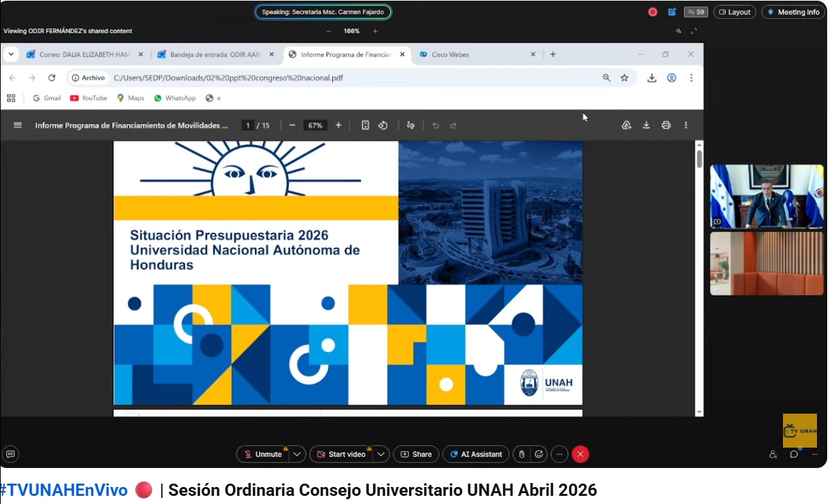Open the Webex participants panel icon

773,454
